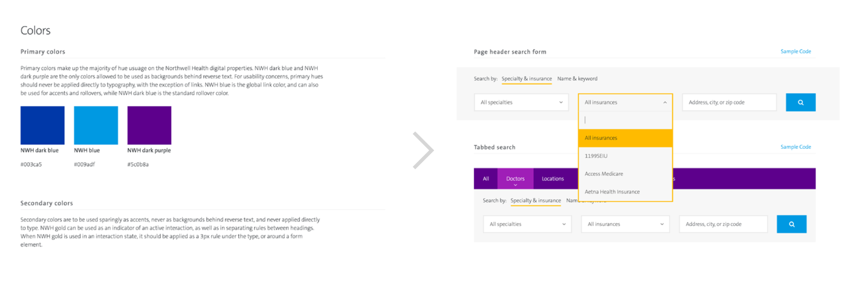Open All specialties dropdown in tabbed search
Screen dimensions: 868x289
(528, 224)
